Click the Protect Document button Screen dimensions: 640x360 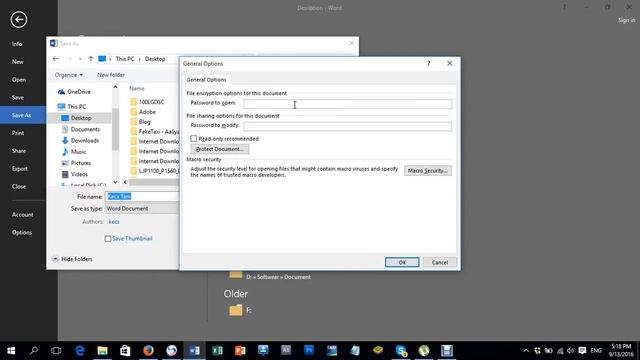coord(220,149)
